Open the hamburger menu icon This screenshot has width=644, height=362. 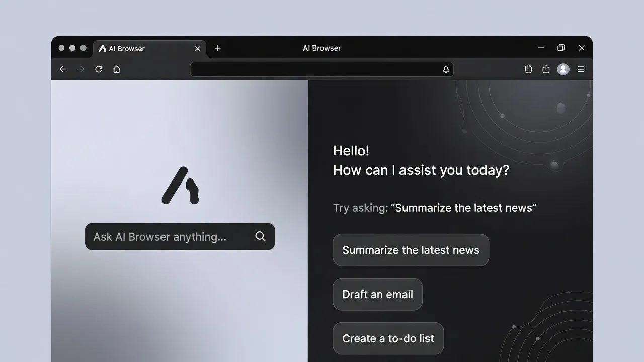coord(581,69)
